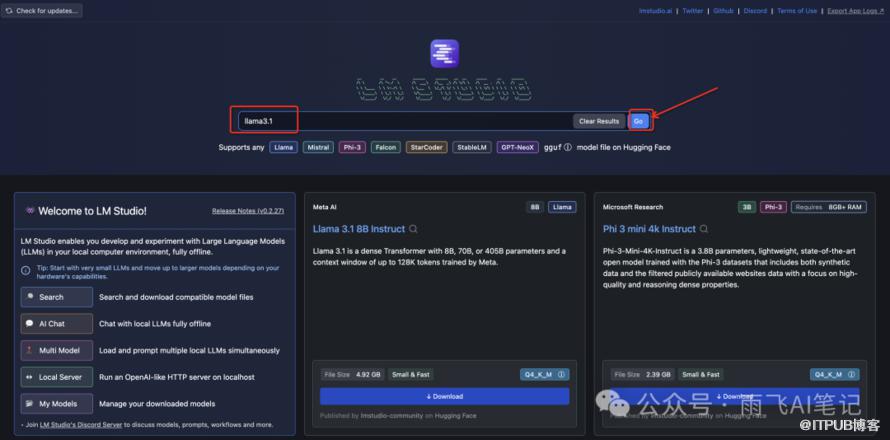Click the Local Server arrows icon
The width and height of the screenshot is (890, 440).
29,377
